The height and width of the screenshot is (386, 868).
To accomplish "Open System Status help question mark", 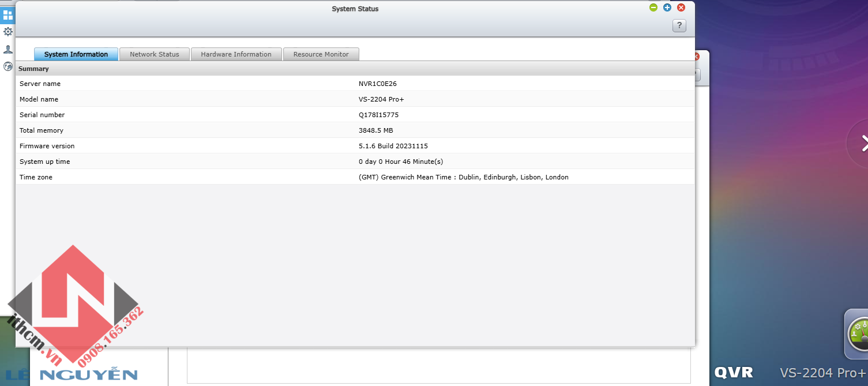I will pyautogui.click(x=679, y=25).
